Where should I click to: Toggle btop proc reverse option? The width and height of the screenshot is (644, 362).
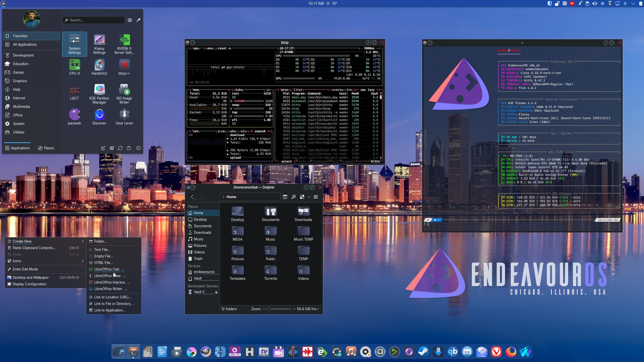(337, 90)
